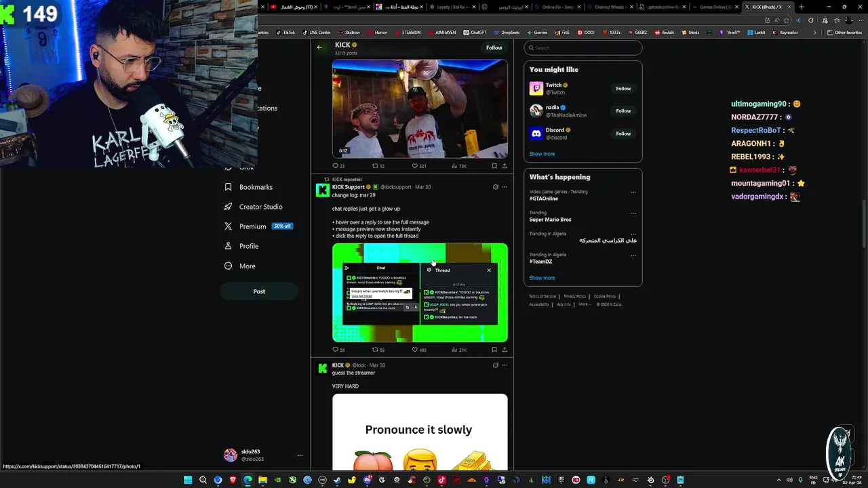This screenshot has height=488, width=868.
Task: Open a new browser tab
Action: pos(802,7)
